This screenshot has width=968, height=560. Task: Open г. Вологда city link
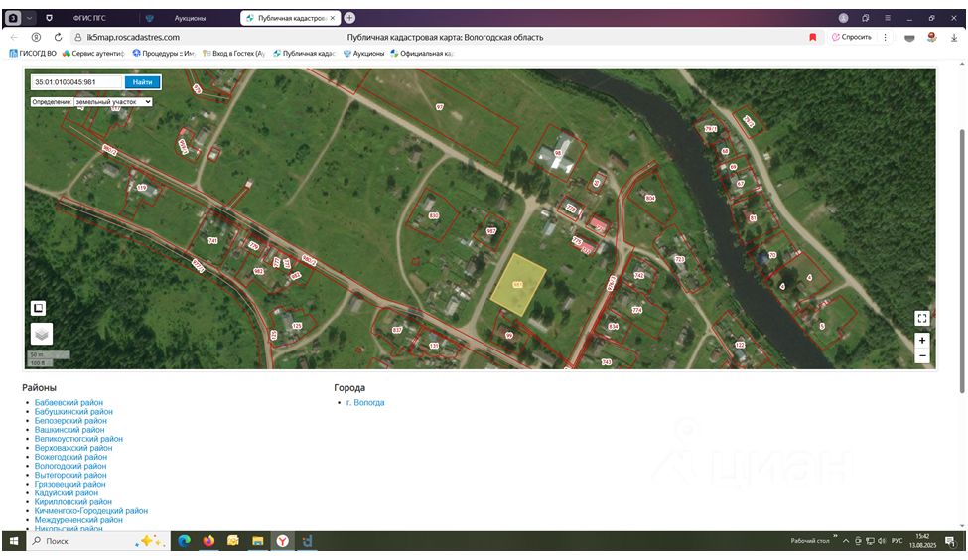point(364,402)
